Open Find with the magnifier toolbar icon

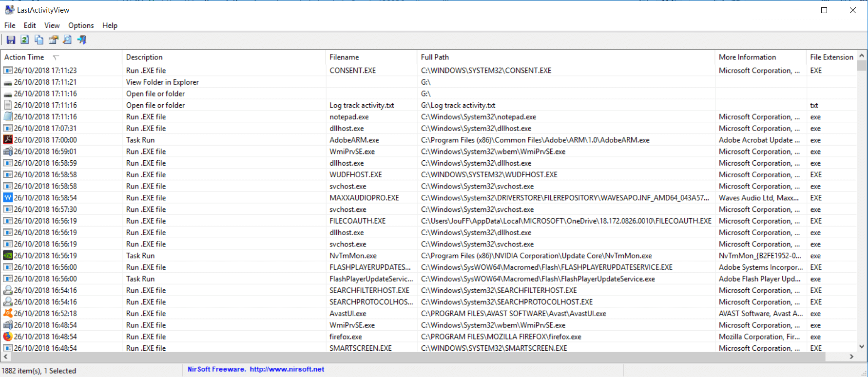[67, 40]
